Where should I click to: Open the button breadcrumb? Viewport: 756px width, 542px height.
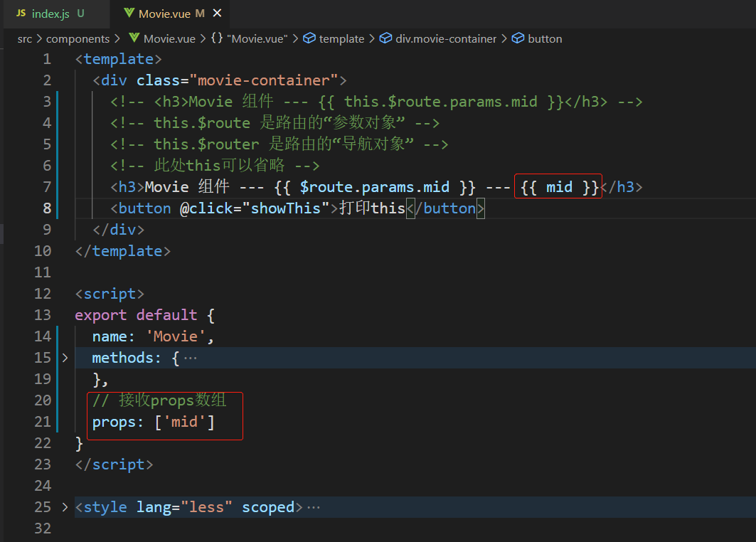[x=545, y=39]
